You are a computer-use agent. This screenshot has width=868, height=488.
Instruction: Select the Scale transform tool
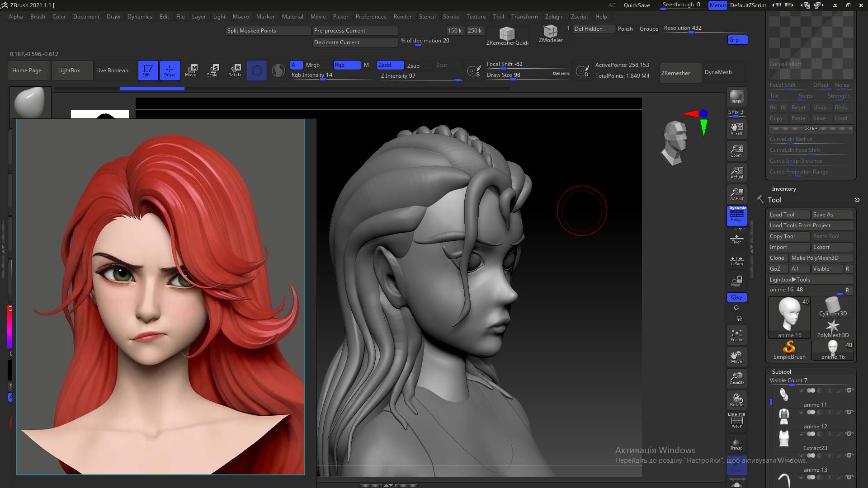(212, 70)
